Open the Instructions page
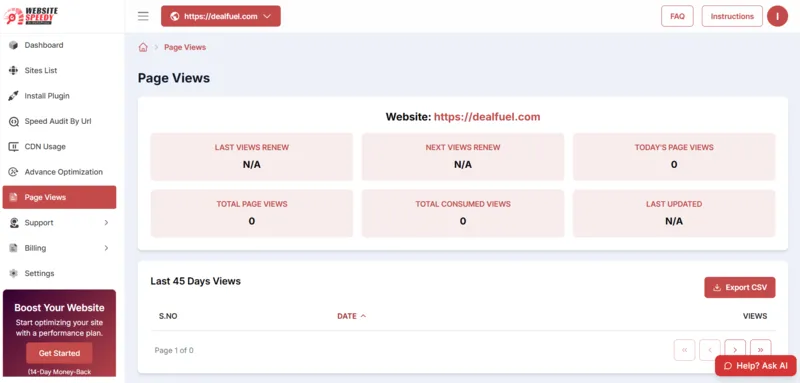 pyautogui.click(x=732, y=16)
